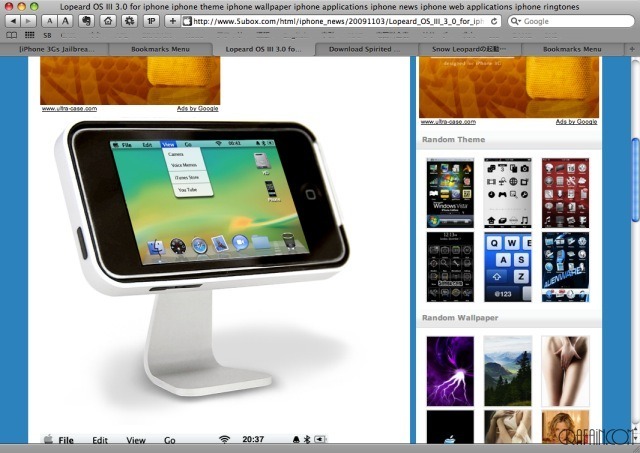Viewport: 640px width, 453px height.
Task: Open the red icon theme thumbnail
Action: (x=565, y=193)
